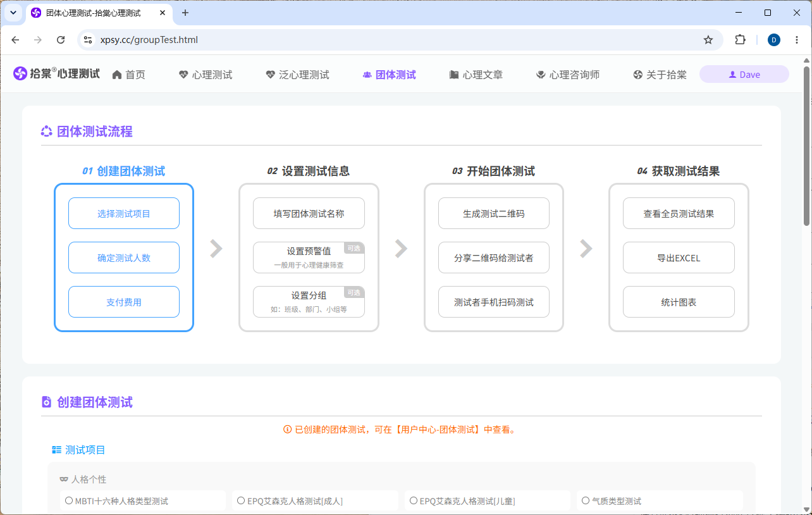Open the 心理咨询师 menu item
812x515 pixels.
click(x=568, y=75)
